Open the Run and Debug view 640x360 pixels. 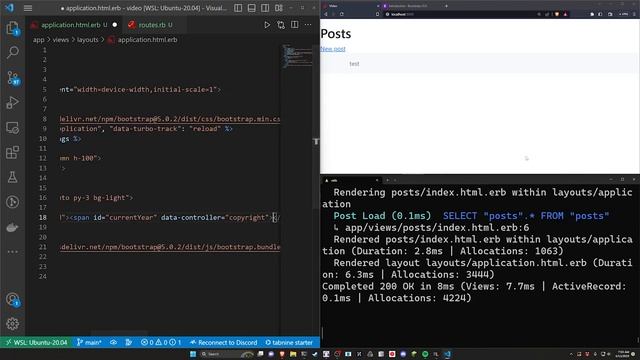(13, 102)
